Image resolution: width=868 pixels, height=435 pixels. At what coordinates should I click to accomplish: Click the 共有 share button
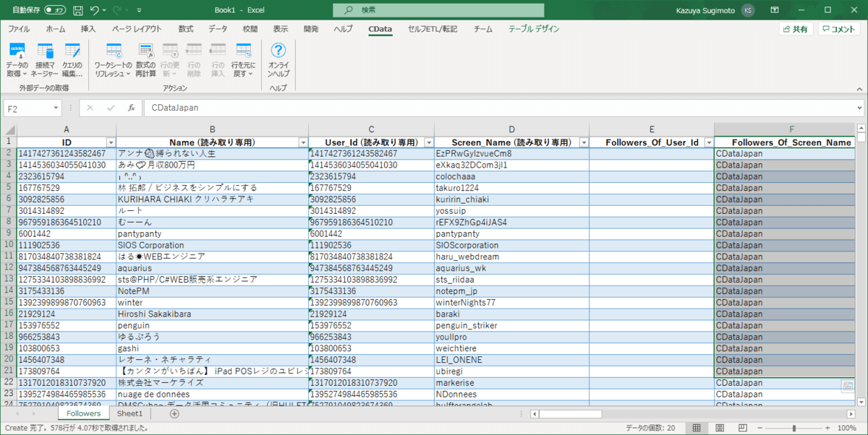click(x=796, y=29)
